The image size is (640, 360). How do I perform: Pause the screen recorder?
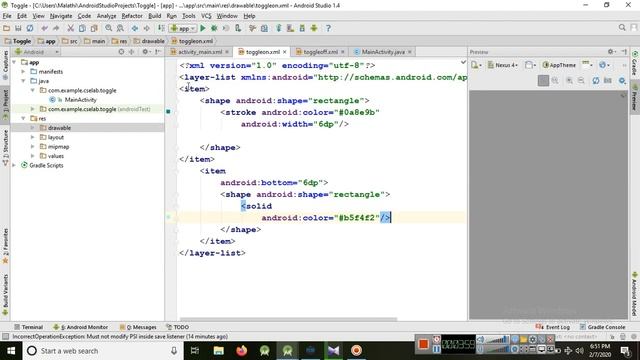[x=437, y=349]
